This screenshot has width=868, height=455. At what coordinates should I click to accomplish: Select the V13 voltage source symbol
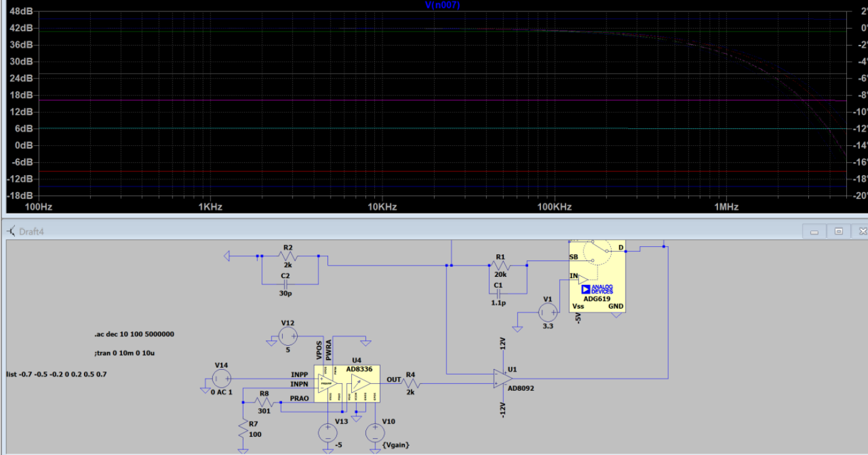click(x=327, y=432)
